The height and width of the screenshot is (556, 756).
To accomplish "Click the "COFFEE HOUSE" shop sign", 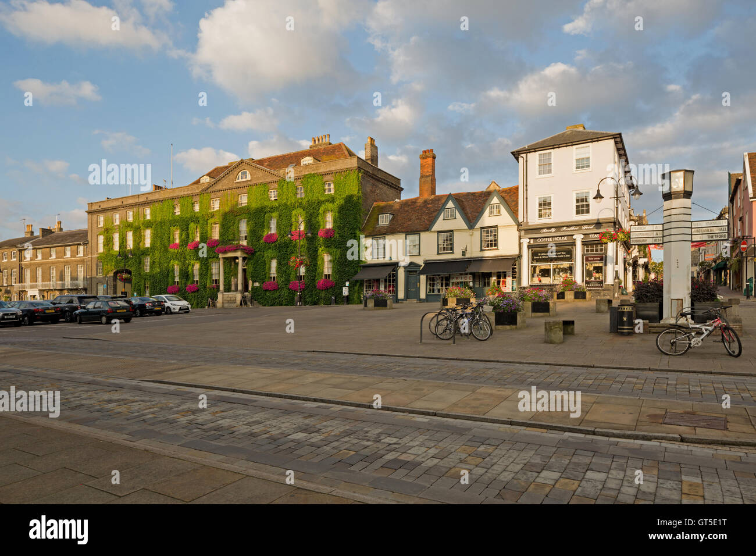I will 551,238.
